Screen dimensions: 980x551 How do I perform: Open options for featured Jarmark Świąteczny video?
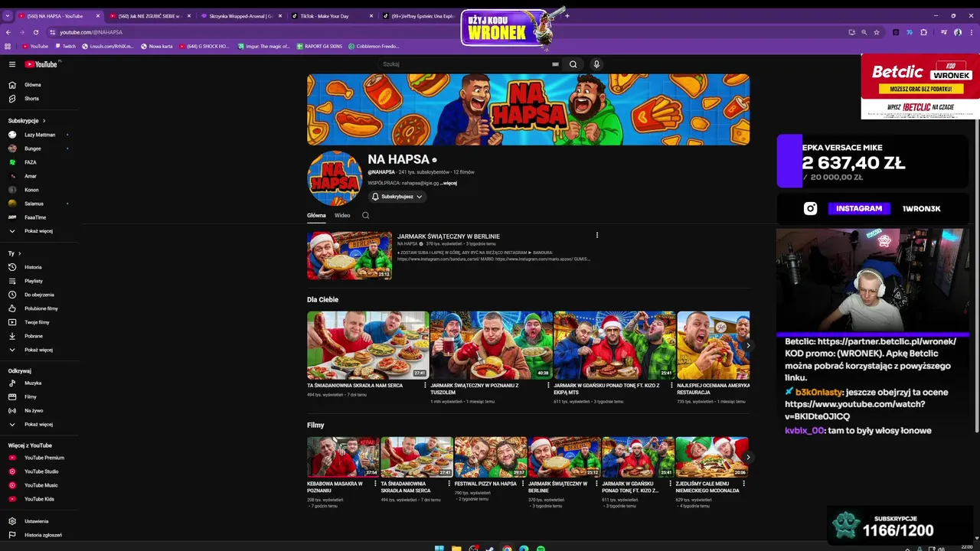click(597, 236)
